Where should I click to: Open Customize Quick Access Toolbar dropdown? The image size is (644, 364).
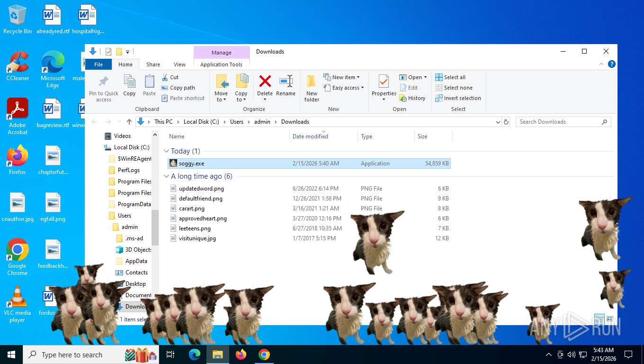click(x=128, y=52)
